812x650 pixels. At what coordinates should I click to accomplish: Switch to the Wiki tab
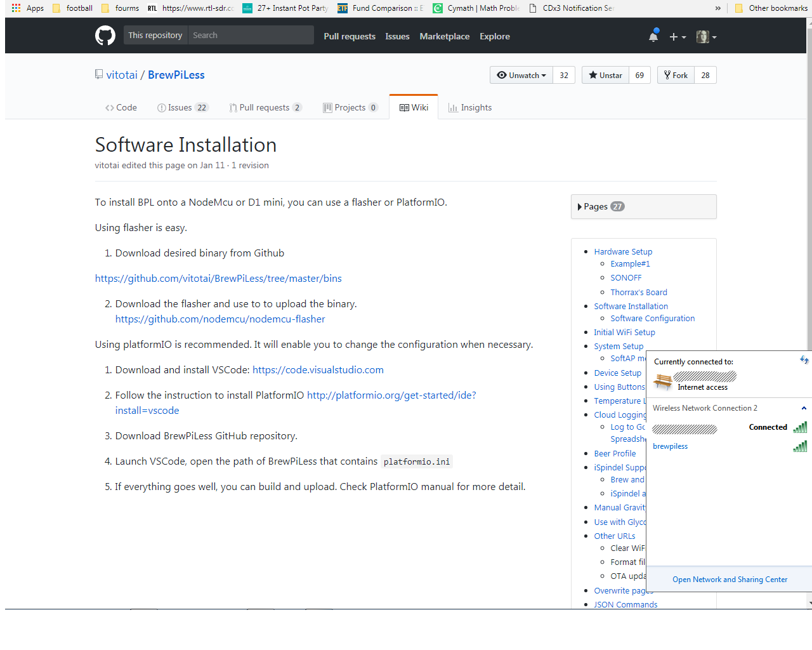click(414, 107)
